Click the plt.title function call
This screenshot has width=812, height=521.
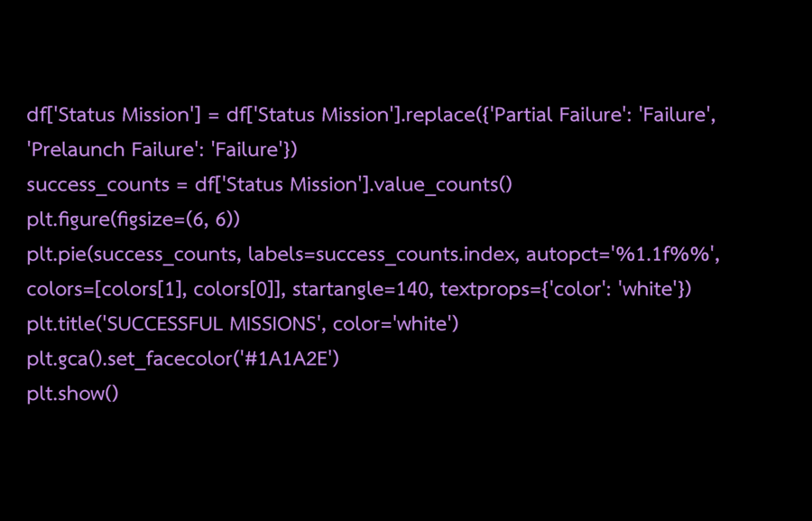coord(62,324)
